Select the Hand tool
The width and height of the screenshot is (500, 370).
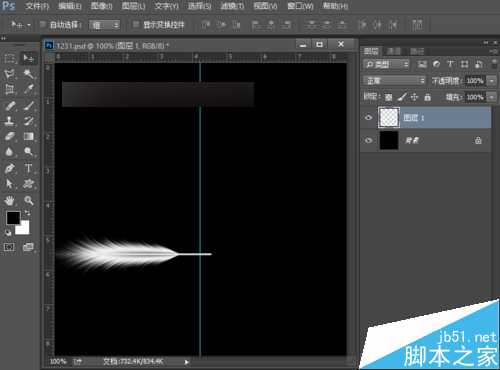[10, 200]
